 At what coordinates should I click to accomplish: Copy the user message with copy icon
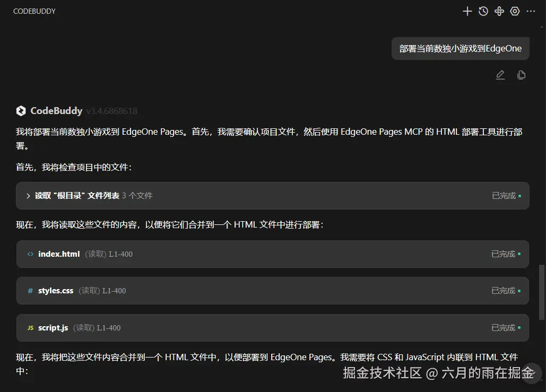[x=521, y=75]
